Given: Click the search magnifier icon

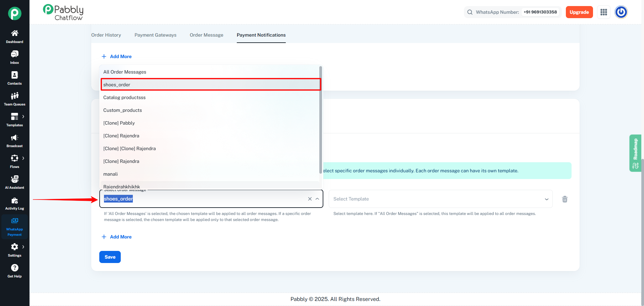Looking at the screenshot, I should click(470, 12).
